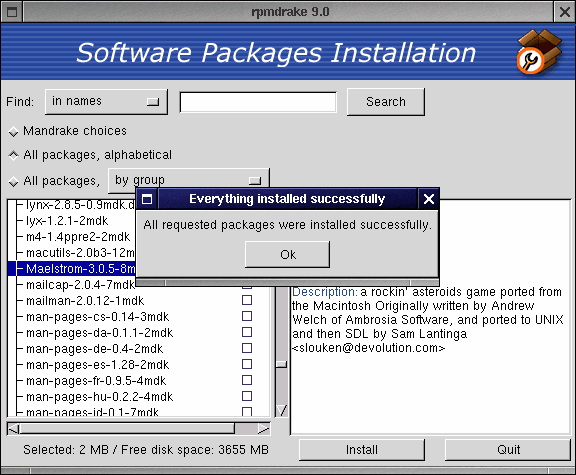The height and width of the screenshot is (475, 576).
Task: Select mailman-2.0.12-1mdk package row
Action: click(85, 301)
